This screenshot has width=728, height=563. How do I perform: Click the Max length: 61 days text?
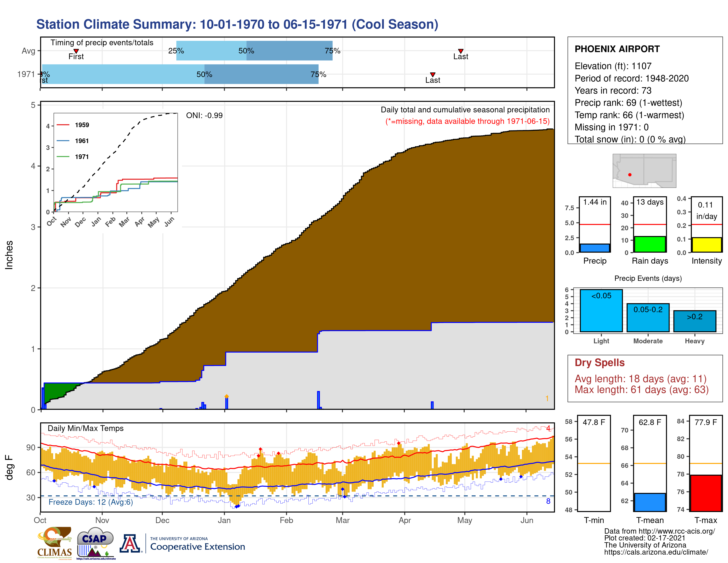(x=642, y=389)
